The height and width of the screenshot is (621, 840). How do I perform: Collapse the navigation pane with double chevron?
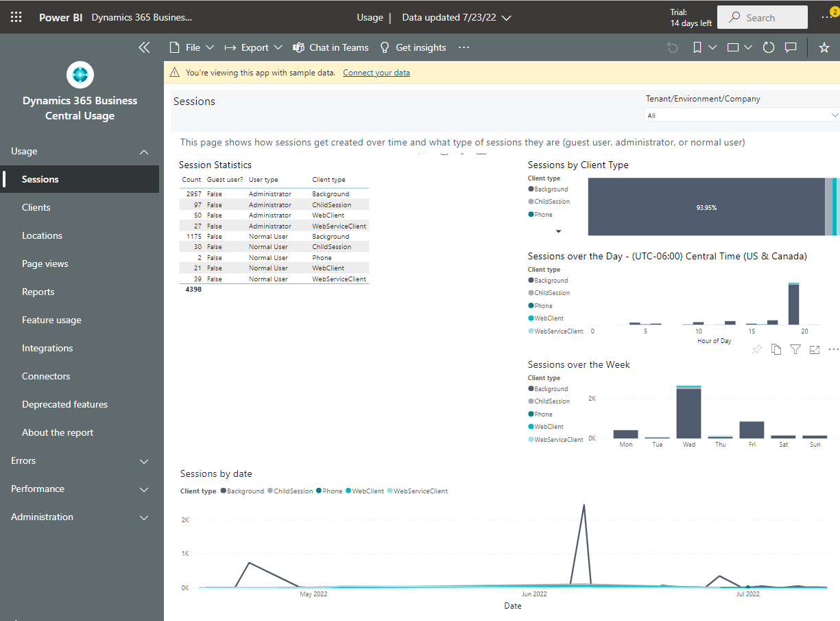(144, 47)
